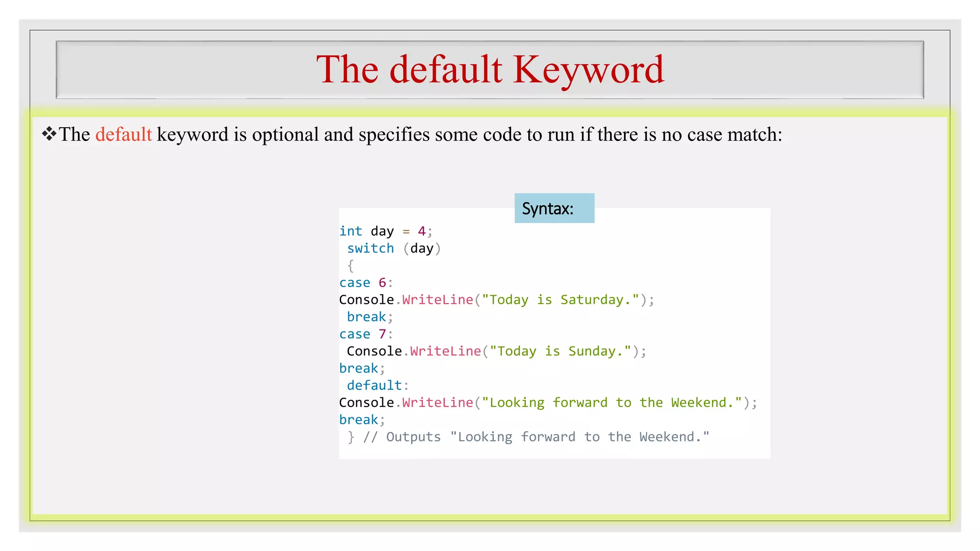Click the slide title 'The default Keyword'
The width and height of the screenshot is (980, 551).
tap(490, 70)
